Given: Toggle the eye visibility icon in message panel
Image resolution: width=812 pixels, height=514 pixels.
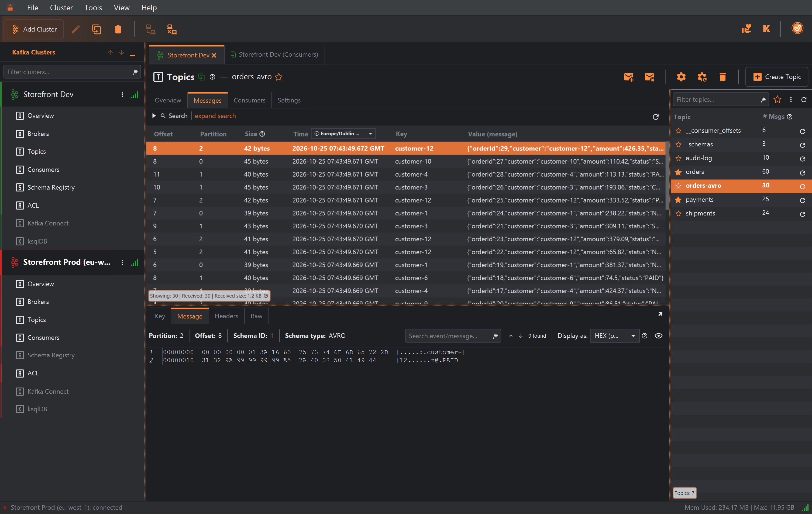Looking at the screenshot, I should [659, 336].
